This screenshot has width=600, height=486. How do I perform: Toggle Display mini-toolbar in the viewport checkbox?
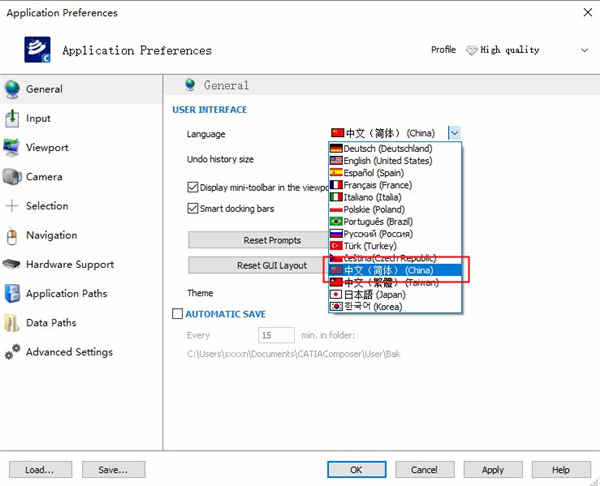coord(192,187)
